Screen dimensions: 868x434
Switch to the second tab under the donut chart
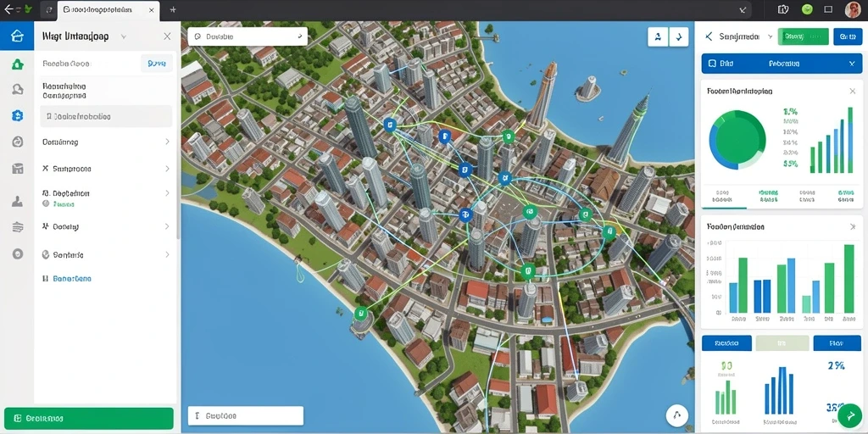tap(768, 195)
